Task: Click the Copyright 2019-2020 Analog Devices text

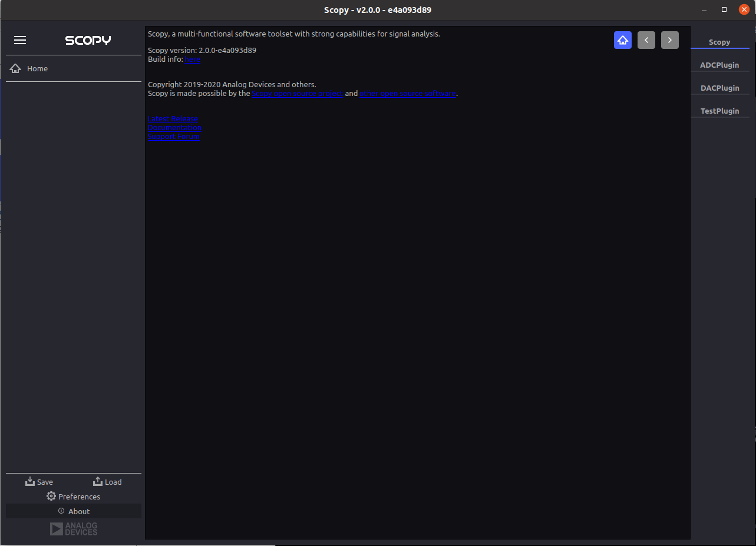Action: click(x=232, y=84)
